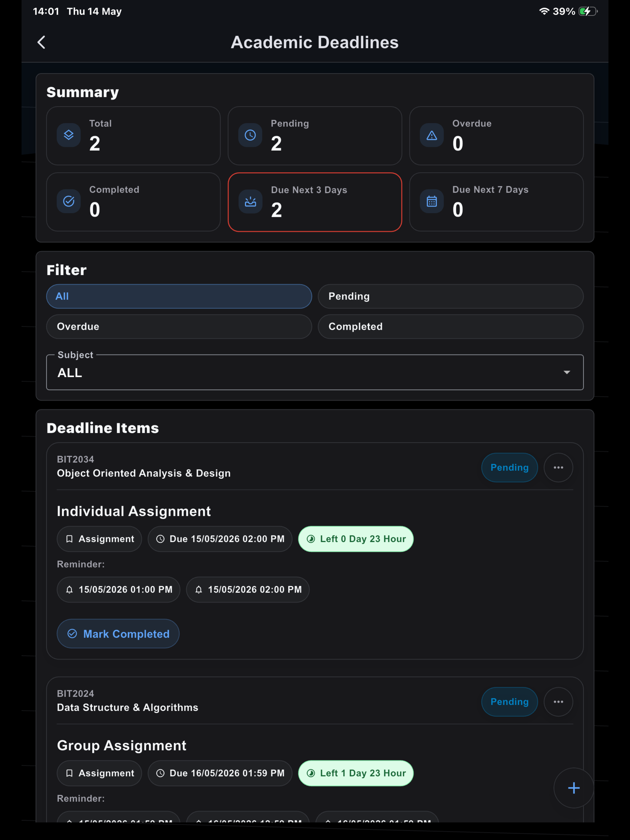Image resolution: width=630 pixels, height=840 pixels.
Task: Select the Pending filter chip
Action: (x=451, y=296)
